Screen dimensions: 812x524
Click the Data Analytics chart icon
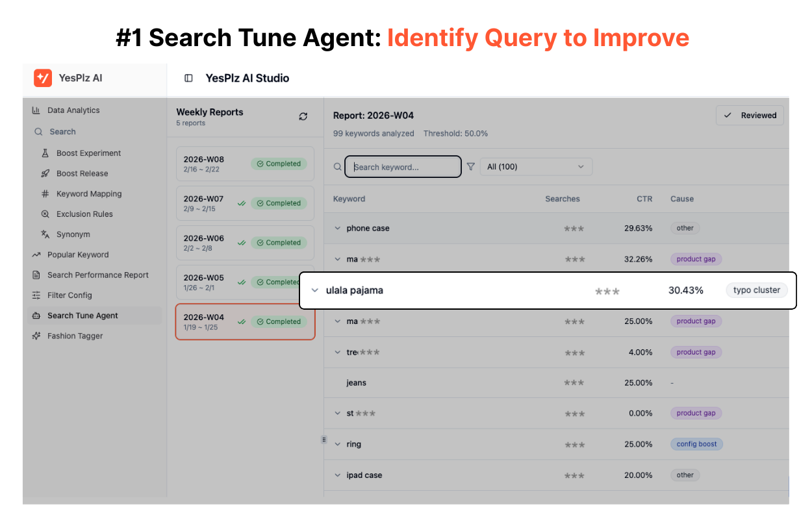[36, 110]
